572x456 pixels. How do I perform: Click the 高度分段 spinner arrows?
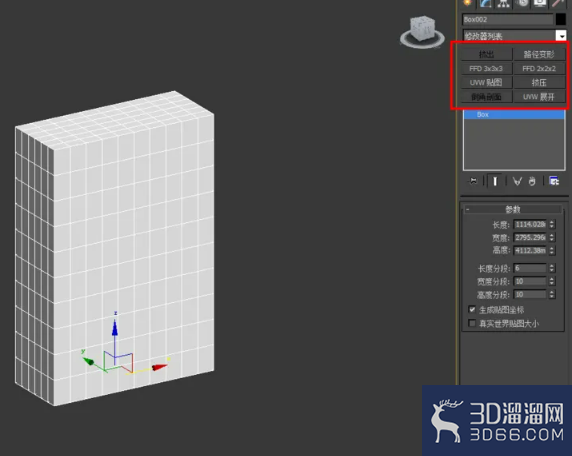tap(552, 294)
